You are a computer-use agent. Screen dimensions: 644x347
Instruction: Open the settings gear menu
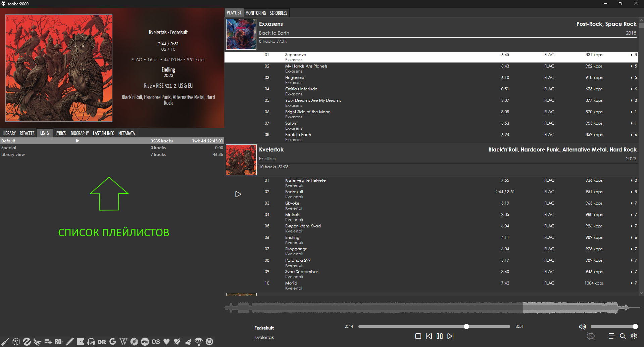[634, 336]
